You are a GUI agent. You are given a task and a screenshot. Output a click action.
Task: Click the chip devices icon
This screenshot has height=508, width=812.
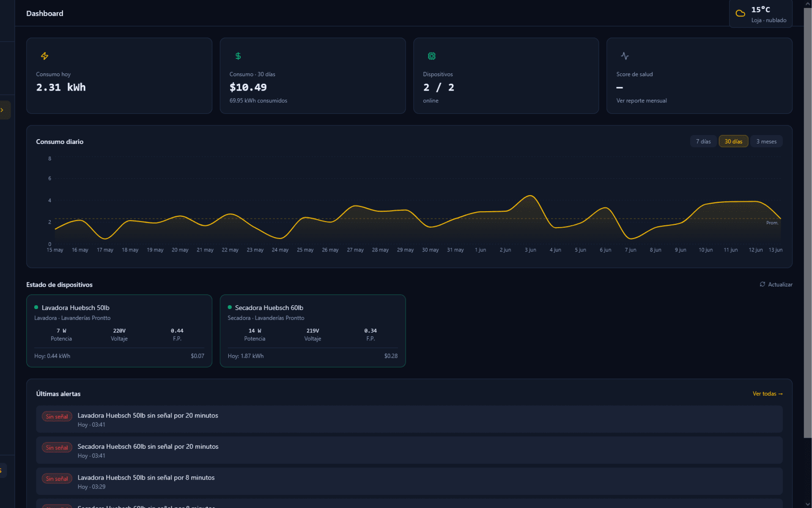click(x=431, y=56)
